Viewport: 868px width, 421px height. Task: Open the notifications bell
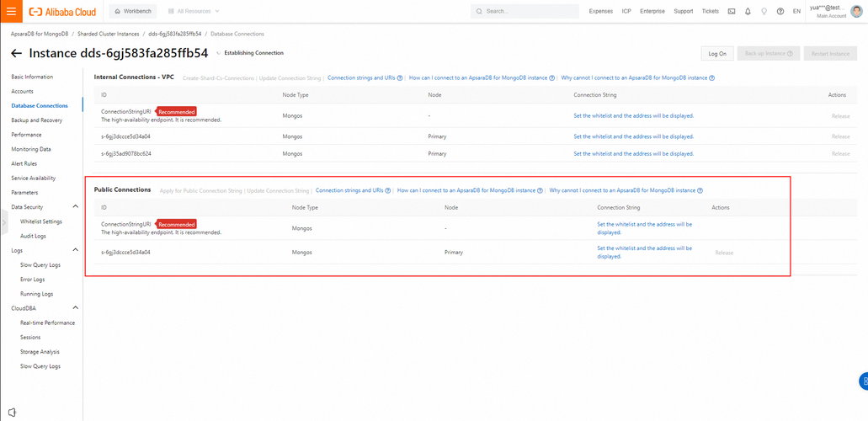click(748, 11)
